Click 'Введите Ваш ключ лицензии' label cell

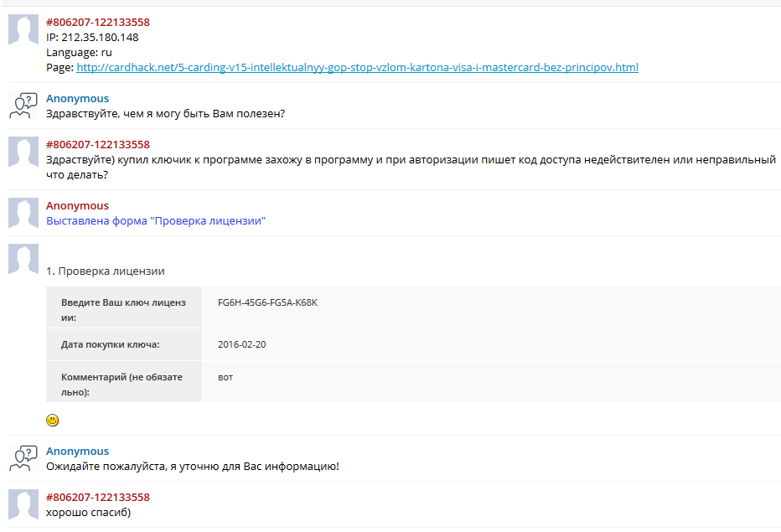(x=124, y=307)
